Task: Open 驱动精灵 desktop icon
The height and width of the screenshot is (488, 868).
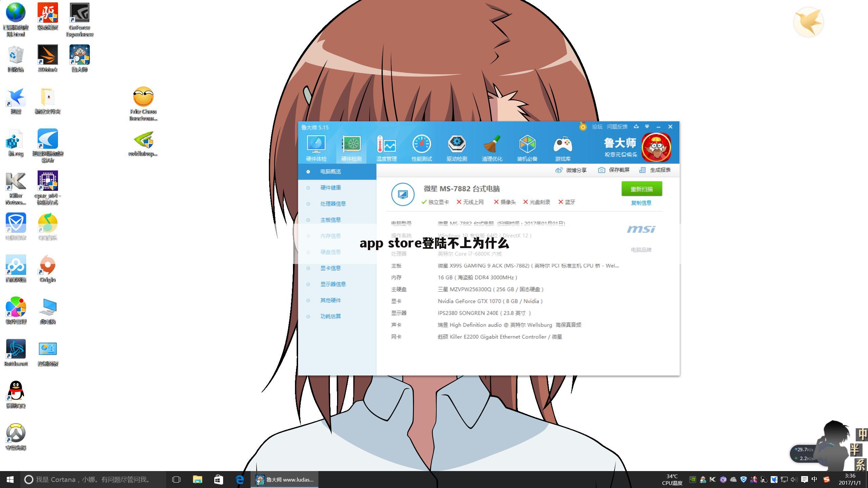Action: click(47, 17)
